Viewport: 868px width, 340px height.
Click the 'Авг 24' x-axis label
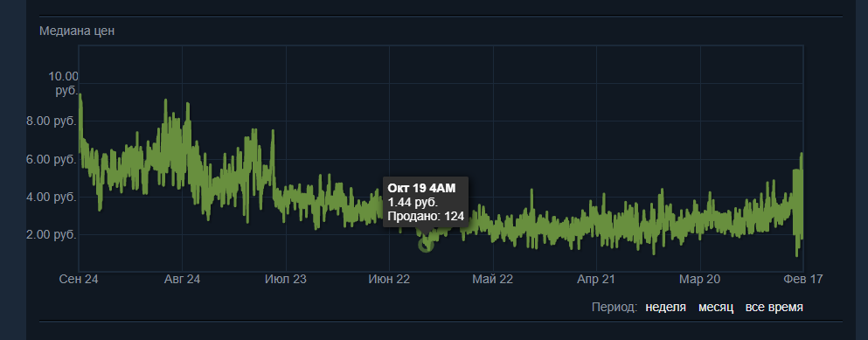182,279
